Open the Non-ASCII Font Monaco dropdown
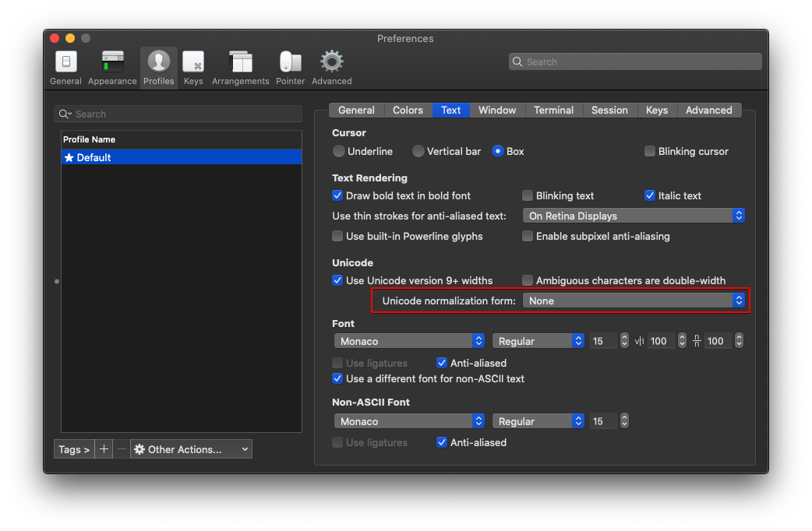The width and height of the screenshot is (812, 531). click(x=409, y=421)
